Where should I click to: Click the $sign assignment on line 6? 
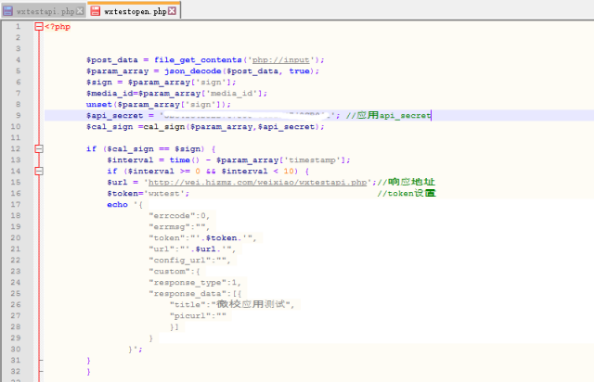coord(99,82)
